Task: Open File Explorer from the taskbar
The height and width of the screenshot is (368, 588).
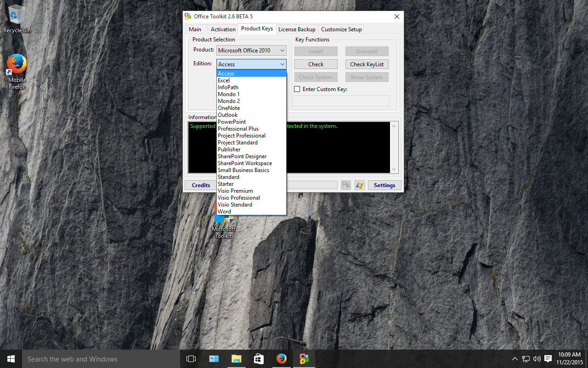Action: tap(236, 359)
